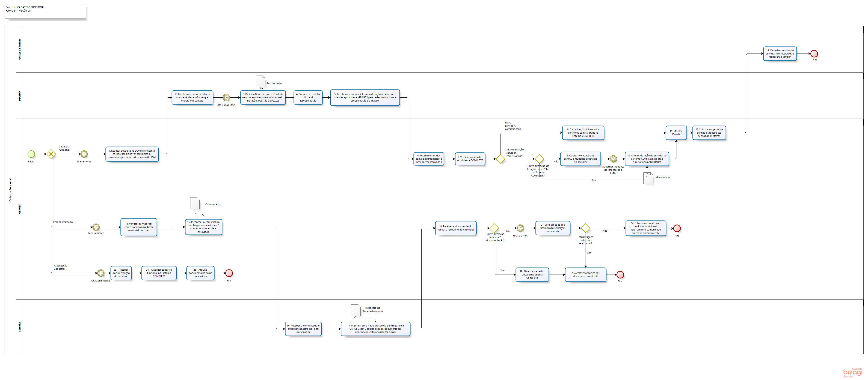Click the DIRADM lane header
The height and width of the screenshot is (380, 868).
coord(20,96)
